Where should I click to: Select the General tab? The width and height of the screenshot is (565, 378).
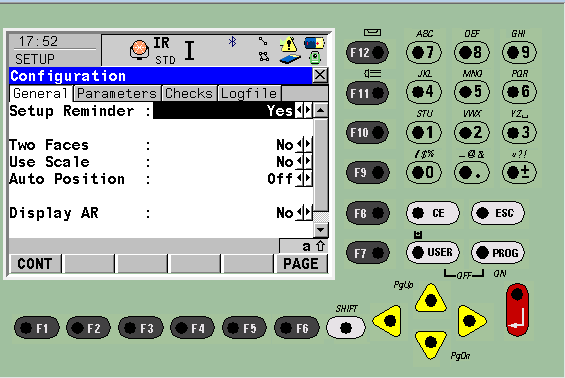click(x=41, y=93)
